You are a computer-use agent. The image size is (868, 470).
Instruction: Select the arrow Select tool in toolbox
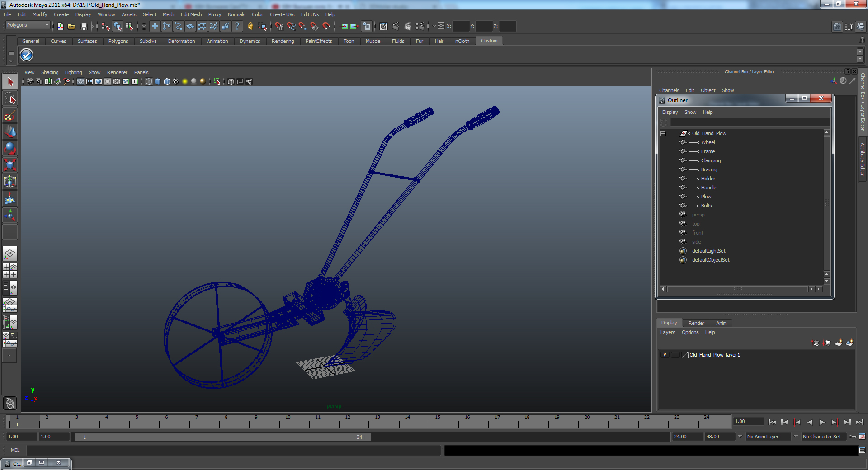pyautogui.click(x=10, y=82)
